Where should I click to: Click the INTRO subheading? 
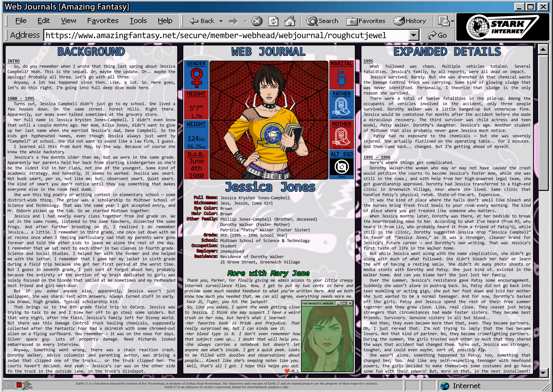(14, 61)
